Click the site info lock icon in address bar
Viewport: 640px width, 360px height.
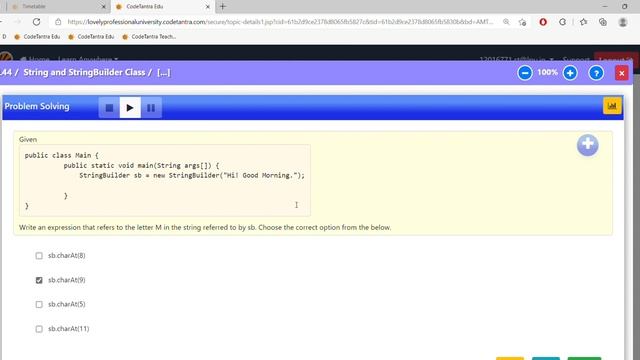58,22
